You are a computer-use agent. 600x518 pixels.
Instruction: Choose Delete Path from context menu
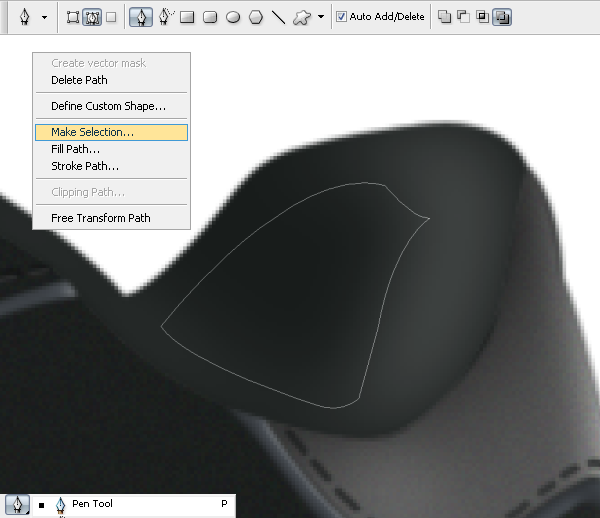click(x=111, y=80)
